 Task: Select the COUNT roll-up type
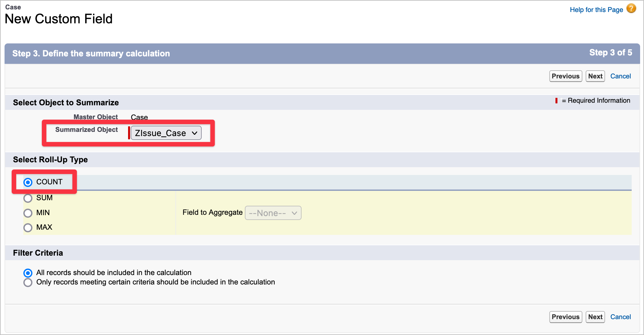28,182
